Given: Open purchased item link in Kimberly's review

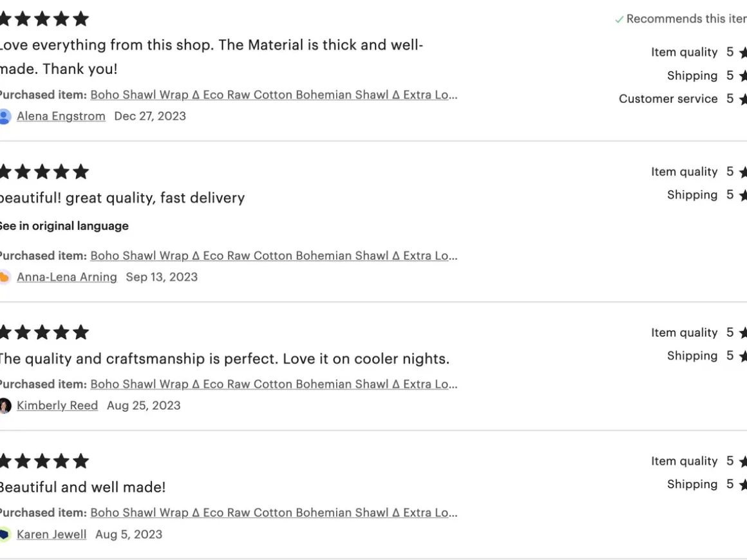Looking at the screenshot, I should pos(274,384).
